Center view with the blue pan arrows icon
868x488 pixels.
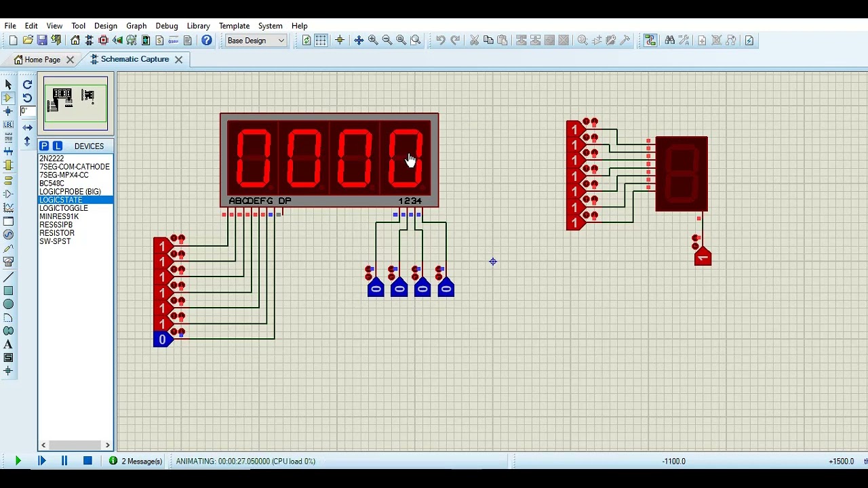[x=359, y=41]
